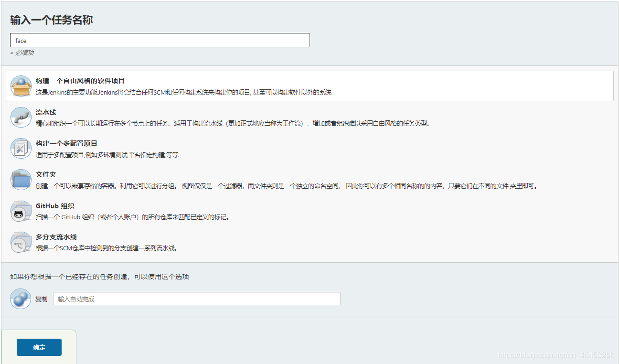The image size is (619, 364).
Task: Select the 多分支流水线 title
Action: click(56, 237)
